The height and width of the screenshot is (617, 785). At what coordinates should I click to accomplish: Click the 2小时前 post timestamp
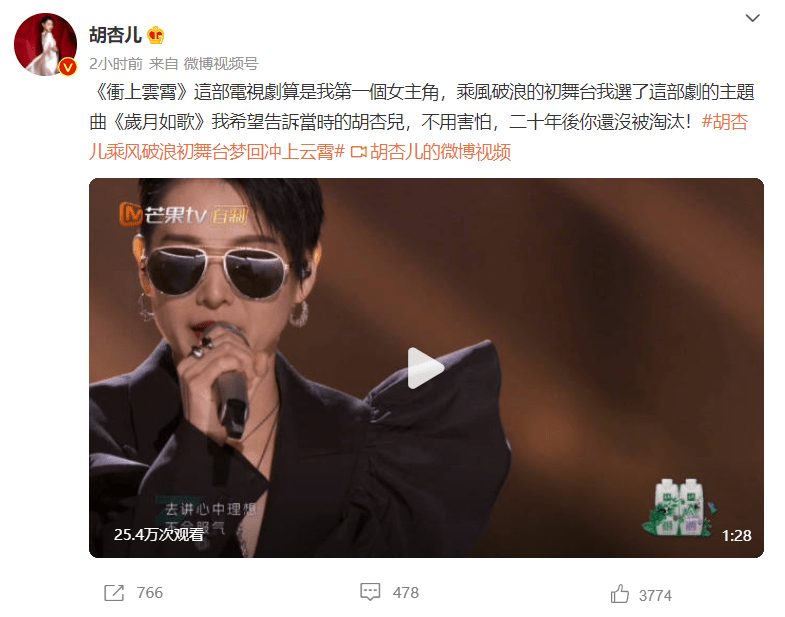(116, 64)
